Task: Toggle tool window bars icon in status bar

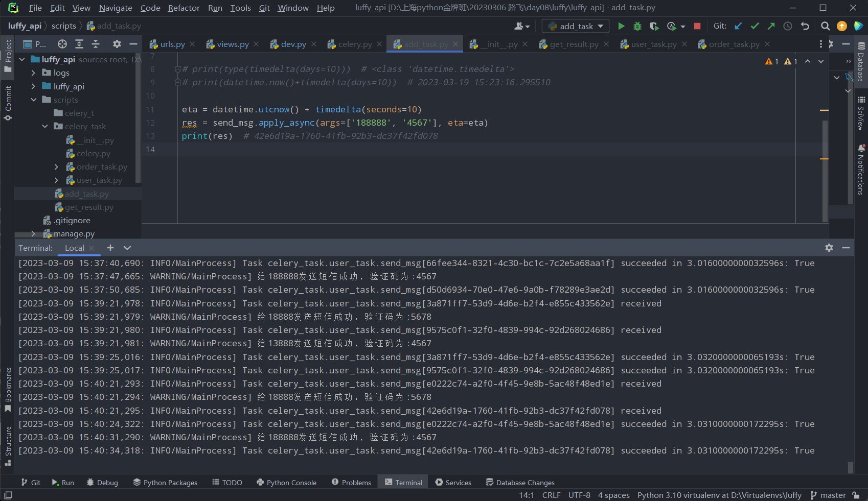Action: (x=8, y=495)
